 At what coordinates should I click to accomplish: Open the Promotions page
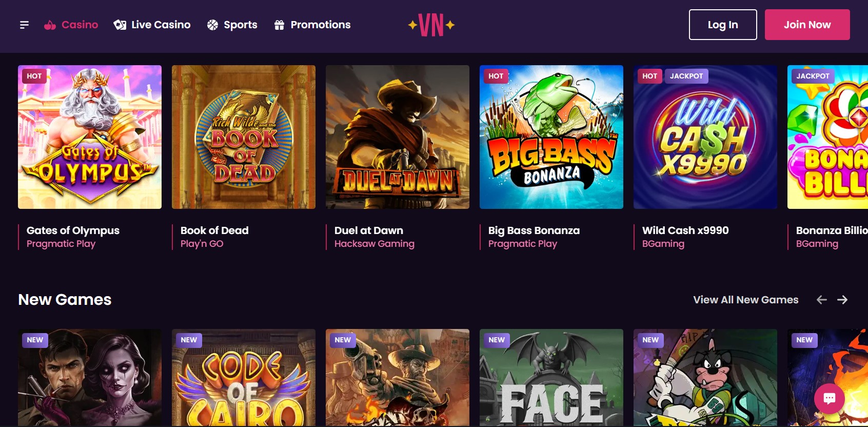[x=320, y=25]
